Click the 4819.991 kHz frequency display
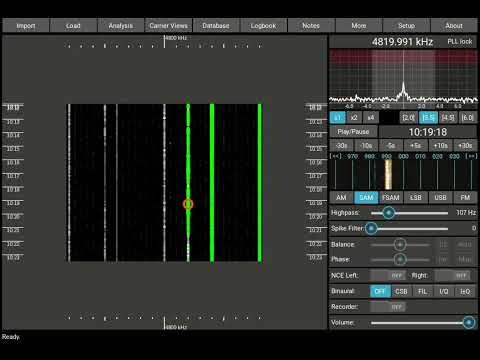The width and height of the screenshot is (480, 360). tap(403, 42)
